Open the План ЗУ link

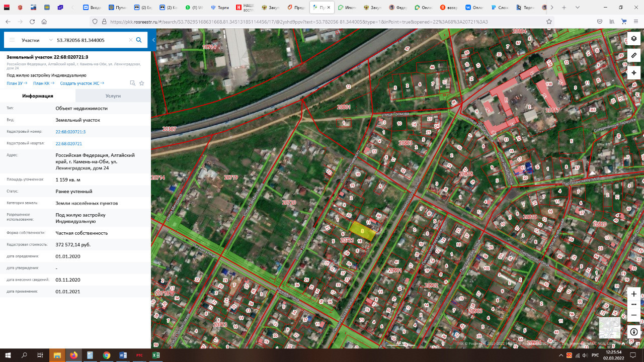click(x=17, y=83)
